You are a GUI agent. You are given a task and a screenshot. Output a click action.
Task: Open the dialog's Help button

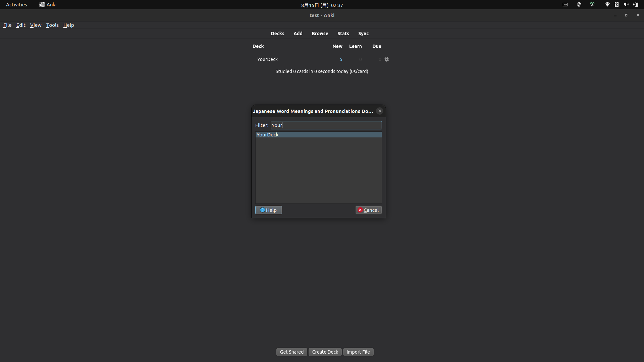(268, 210)
